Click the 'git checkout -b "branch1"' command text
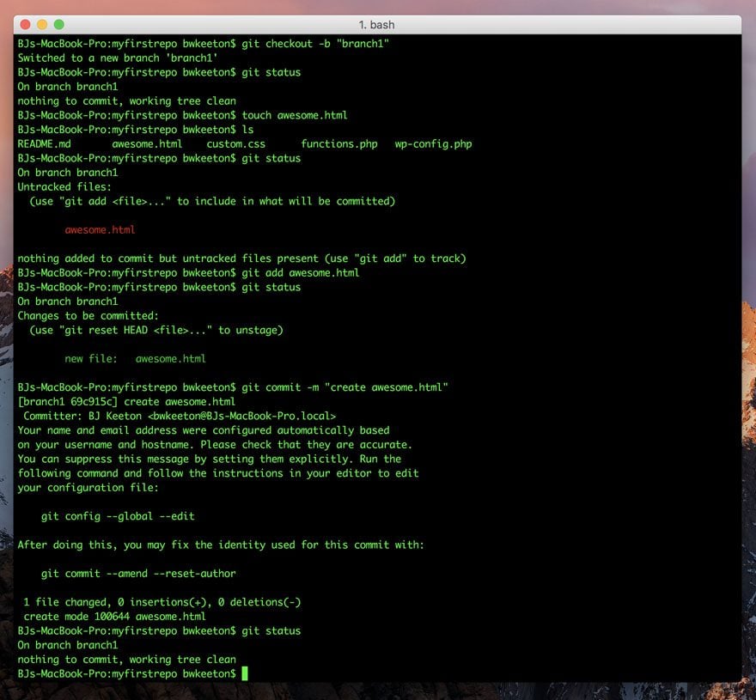This screenshot has width=756, height=700. point(315,44)
